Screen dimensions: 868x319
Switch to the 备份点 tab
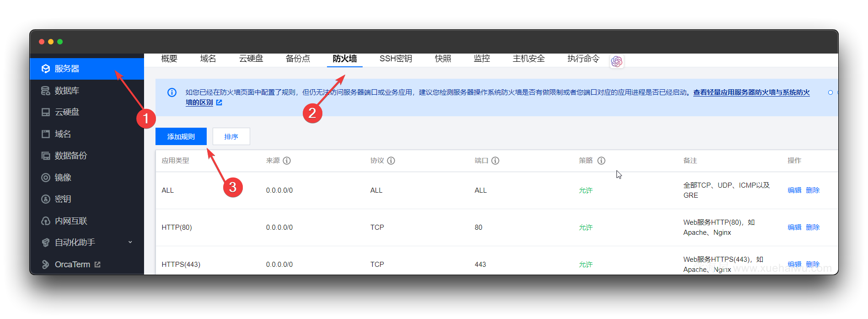pos(298,59)
